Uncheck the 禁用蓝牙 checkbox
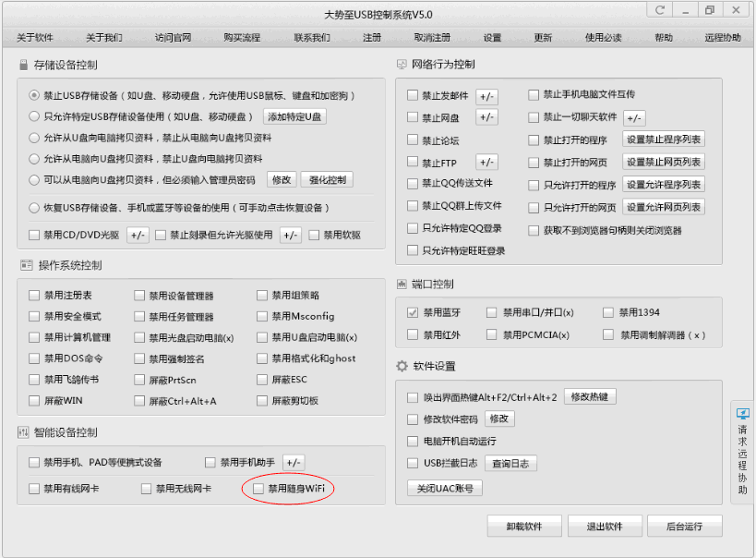This screenshot has width=756, height=558. [413, 312]
